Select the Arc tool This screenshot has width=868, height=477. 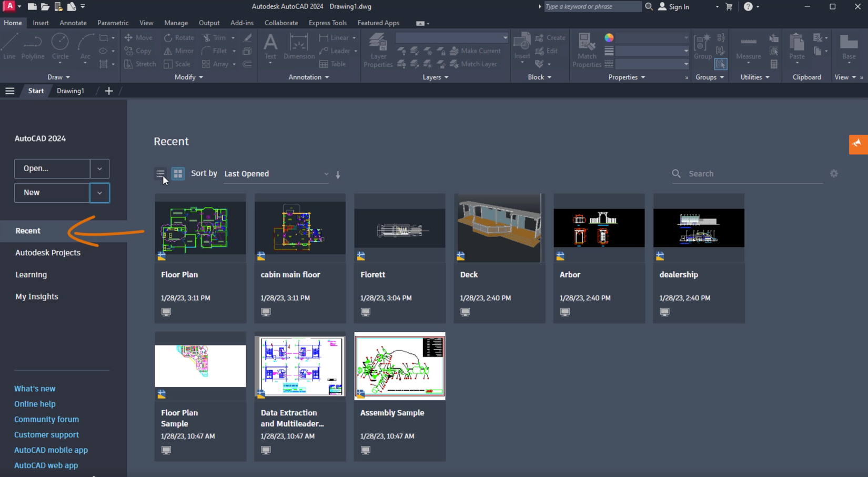click(x=85, y=46)
